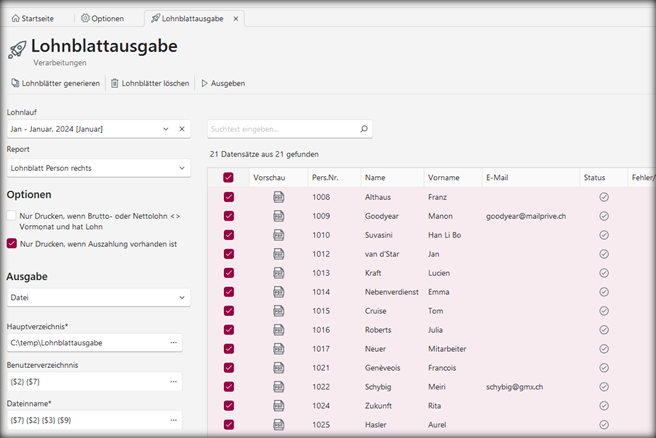
Task: Click the search magnifier icon
Action: (364, 129)
